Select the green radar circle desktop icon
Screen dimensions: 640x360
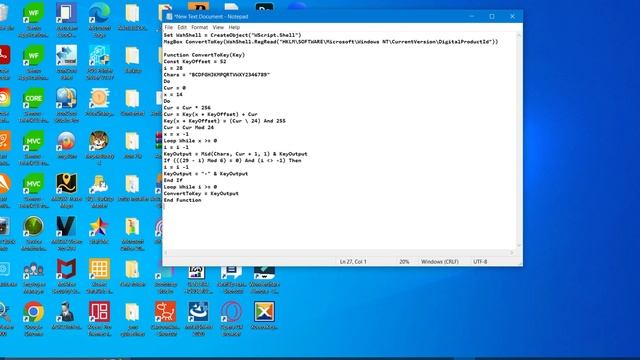click(x=33, y=227)
